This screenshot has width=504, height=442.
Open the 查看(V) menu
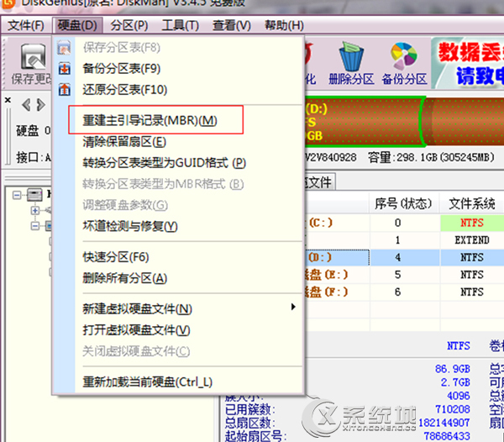click(x=232, y=25)
